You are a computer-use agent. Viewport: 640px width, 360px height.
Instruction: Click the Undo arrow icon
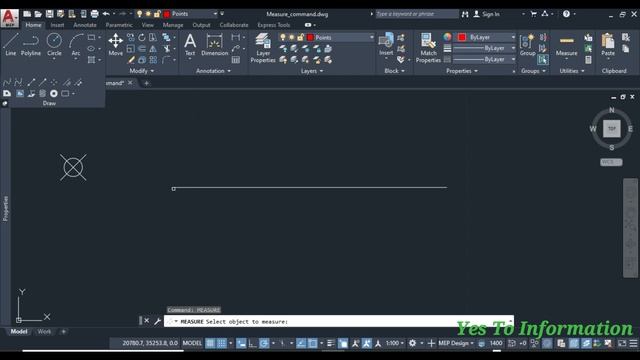pos(106,14)
